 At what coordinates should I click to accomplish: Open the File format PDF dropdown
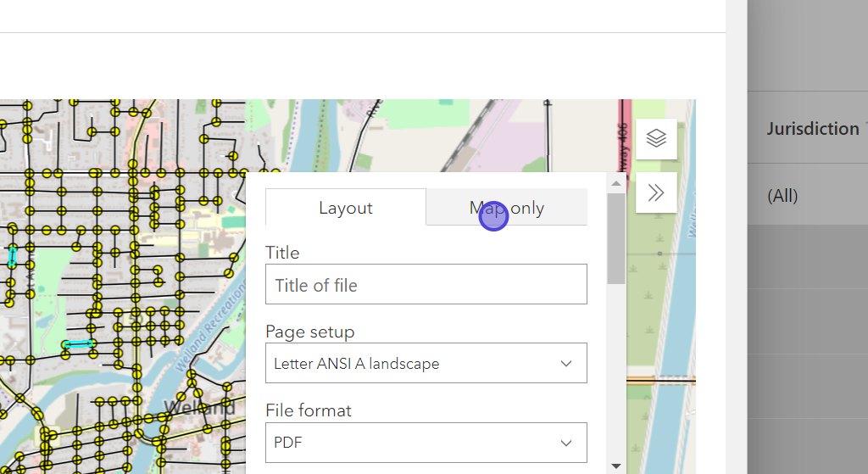426,443
